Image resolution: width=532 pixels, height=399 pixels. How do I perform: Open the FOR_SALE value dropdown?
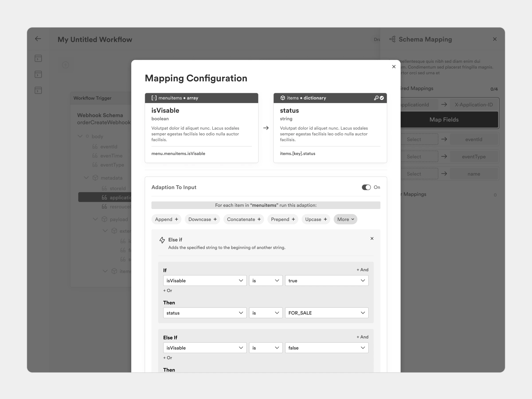(326, 313)
